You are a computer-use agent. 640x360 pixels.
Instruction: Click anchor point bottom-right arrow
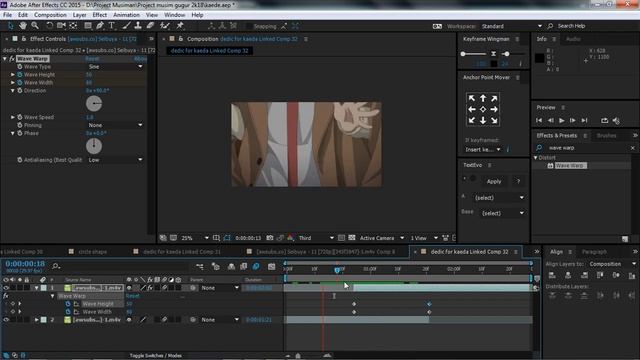tap(494, 120)
